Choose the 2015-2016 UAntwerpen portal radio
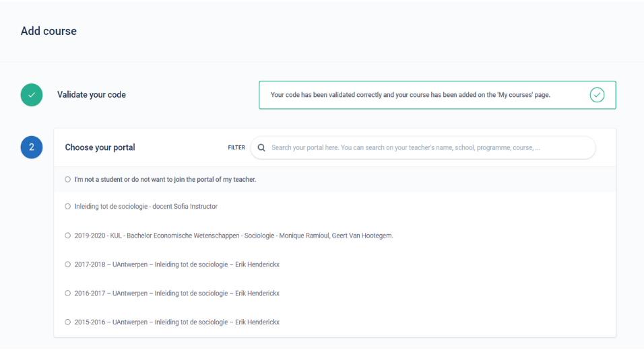The image size is (644, 350). tap(68, 322)
